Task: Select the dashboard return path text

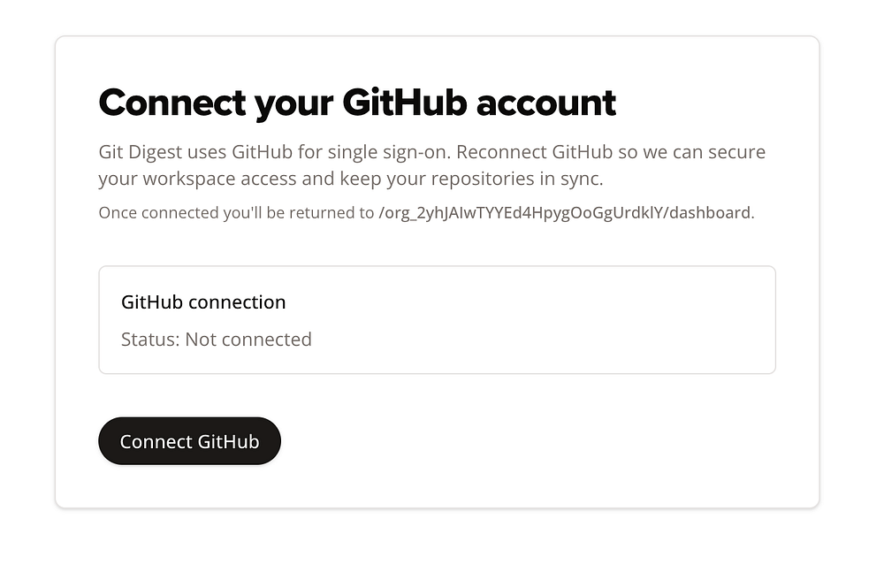Action: click(565, 213)
